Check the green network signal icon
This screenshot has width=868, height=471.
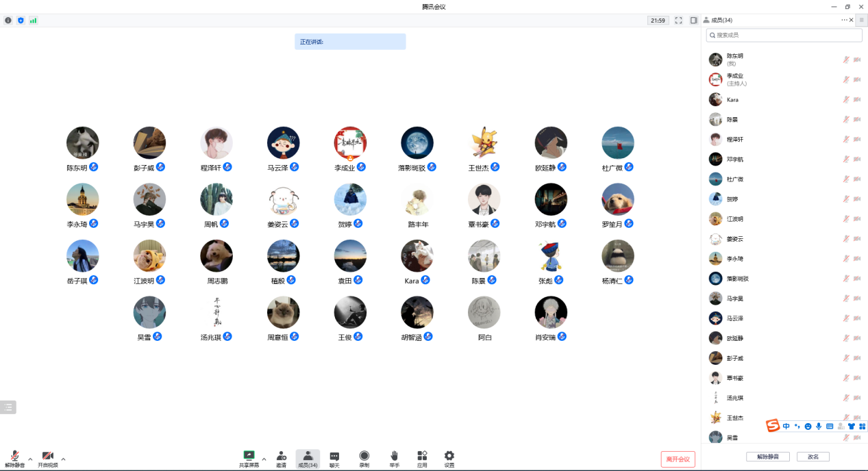point(33,21)
